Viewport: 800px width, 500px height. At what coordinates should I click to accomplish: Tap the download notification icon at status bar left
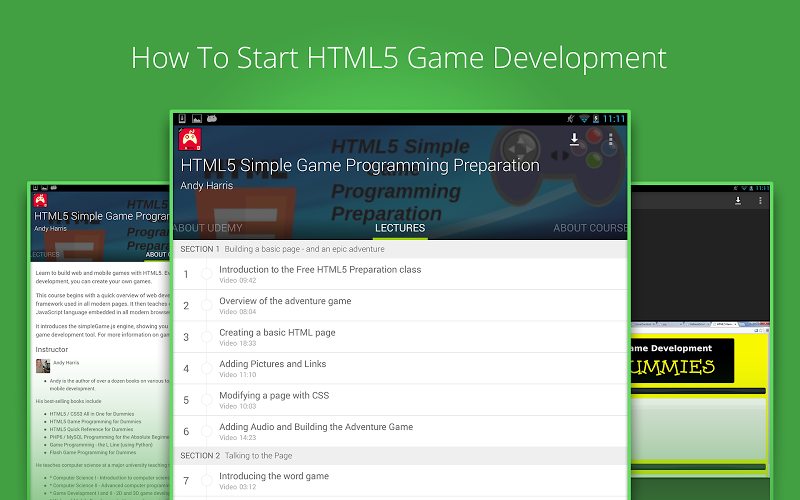pos(182,118)
